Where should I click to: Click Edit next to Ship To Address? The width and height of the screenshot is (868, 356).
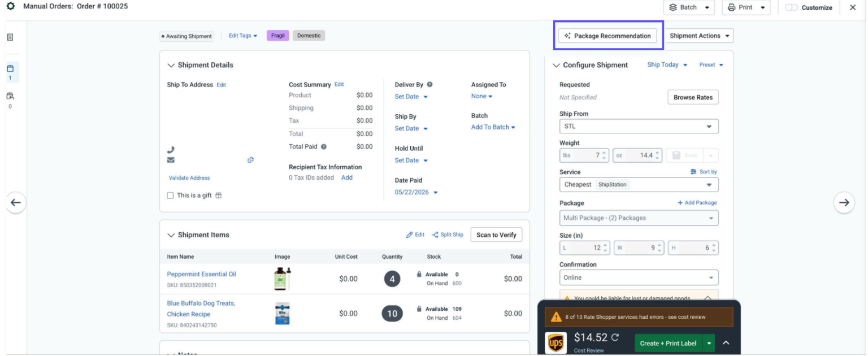[x=222, y=85]
